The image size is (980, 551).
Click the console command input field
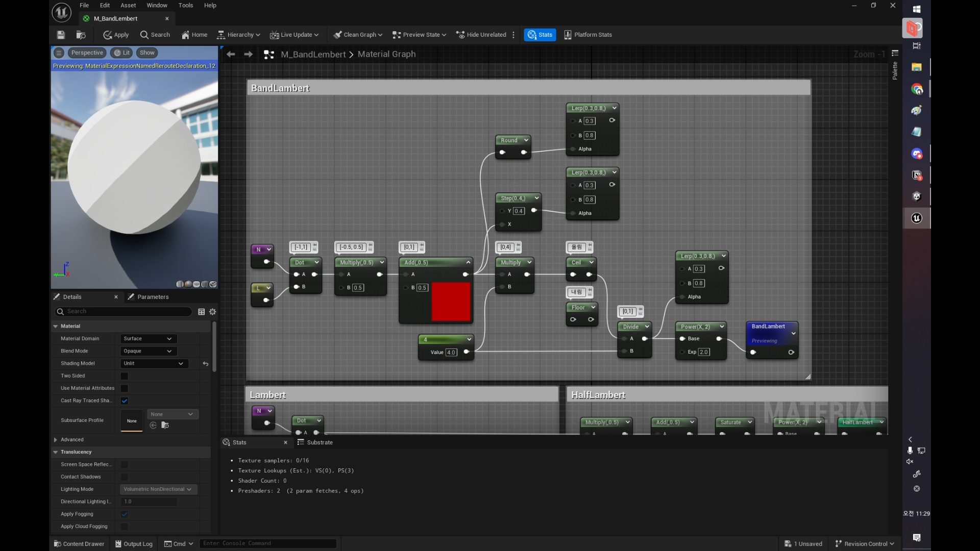(x=267, y=543)
